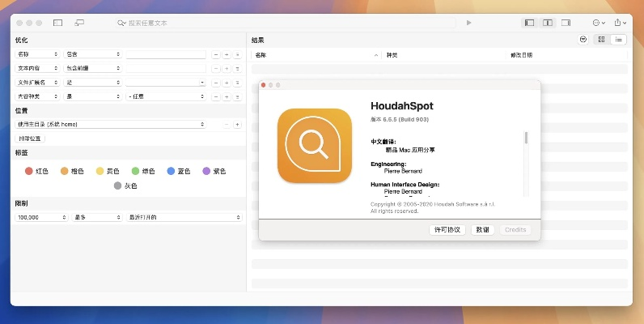Click the HoudahSpot app icon in About
644x324 pixels.
pyautogui.click(x=314, y=146)
